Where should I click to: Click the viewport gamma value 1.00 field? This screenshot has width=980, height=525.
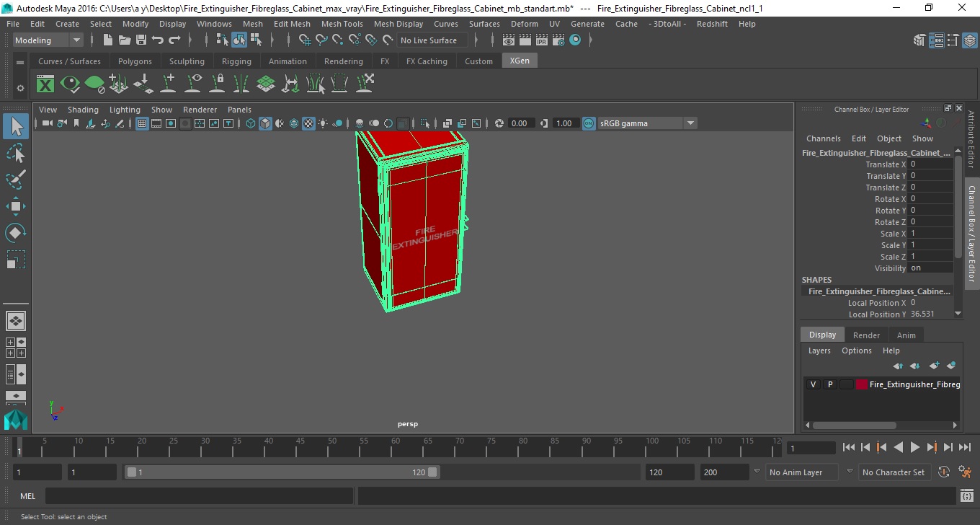click(x=564, y=123)
